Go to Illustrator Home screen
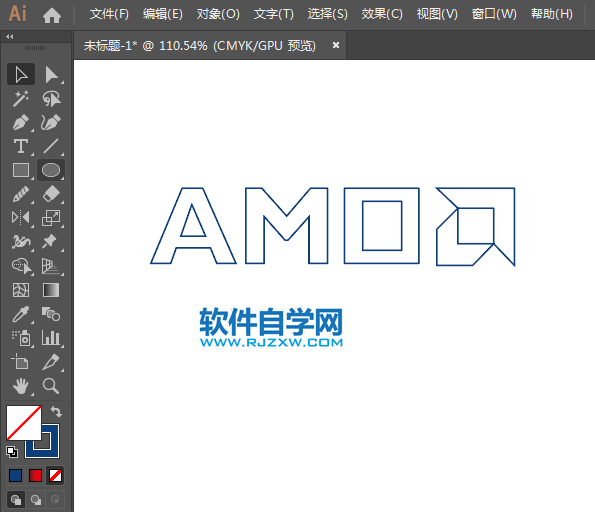The height and width of the screenshot is (512, 595). pyautogui.click(x=52, y=15)
